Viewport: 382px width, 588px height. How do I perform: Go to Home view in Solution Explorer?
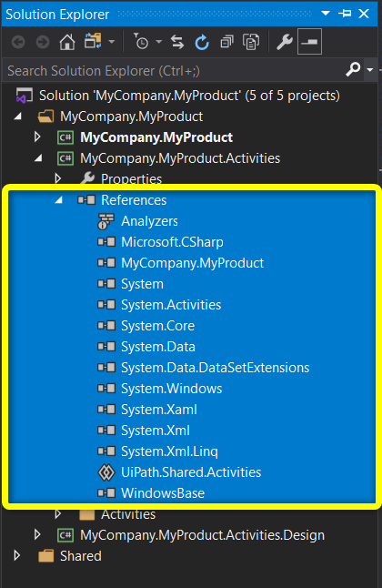[x=67, y=42]
